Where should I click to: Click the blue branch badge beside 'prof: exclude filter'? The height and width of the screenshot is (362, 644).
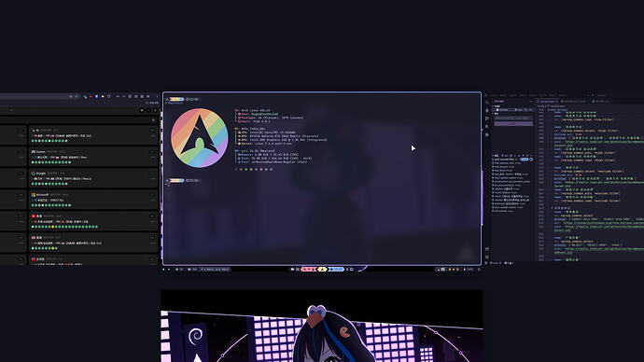click(525, 160)
